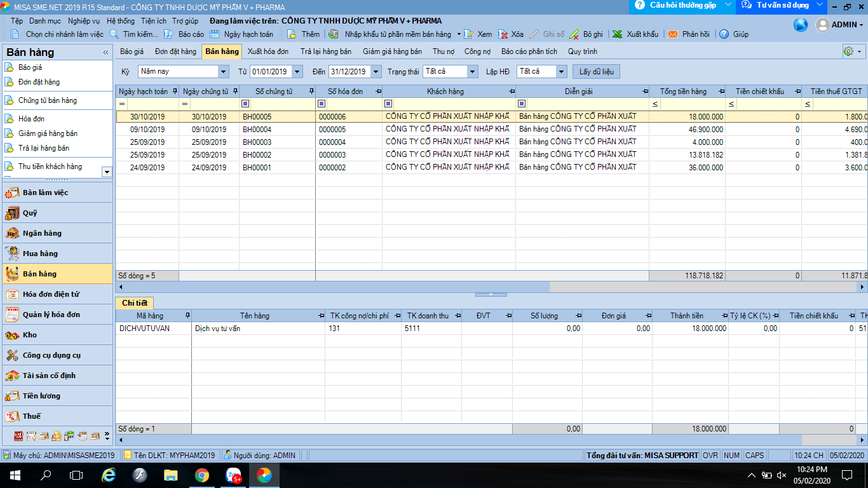Open the Tệp menu

tap(17, 21)
